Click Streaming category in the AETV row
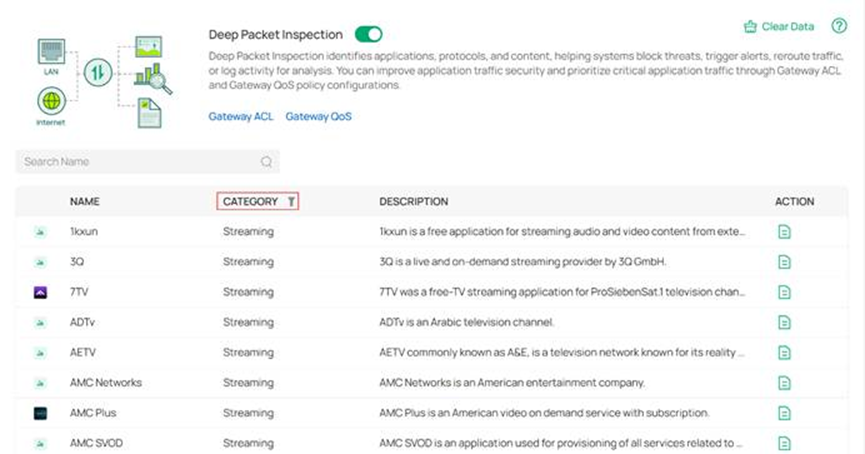This screenshot has width=865, height=454. point(248,352)
